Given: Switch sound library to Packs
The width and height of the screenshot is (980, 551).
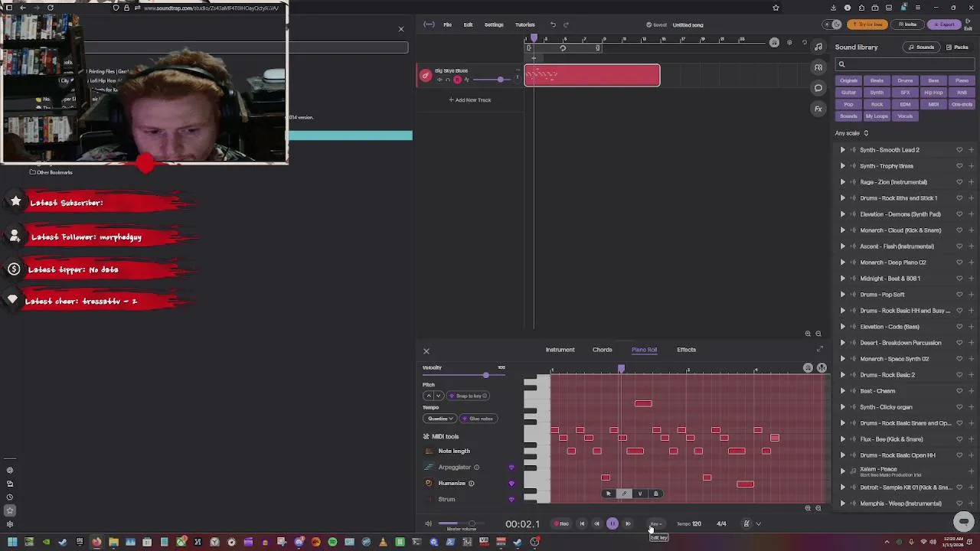Looking at the screenshot, I should [959, 47].
